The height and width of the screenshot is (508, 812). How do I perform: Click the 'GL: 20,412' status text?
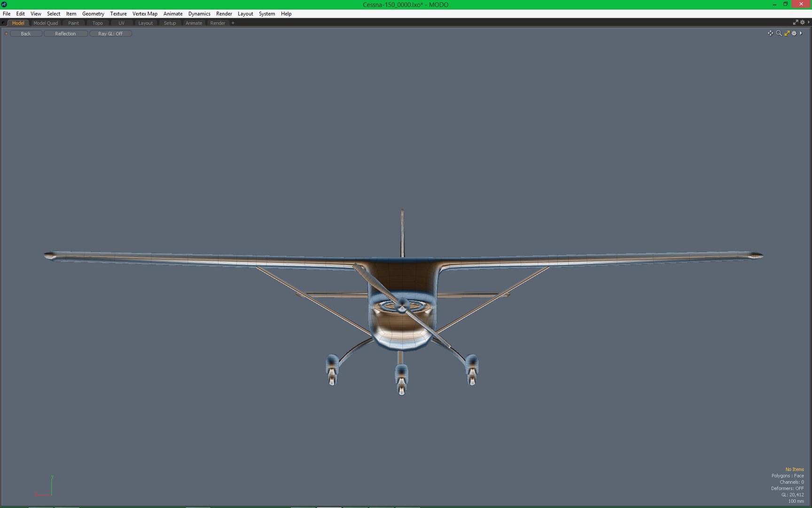tap(793, 495)
